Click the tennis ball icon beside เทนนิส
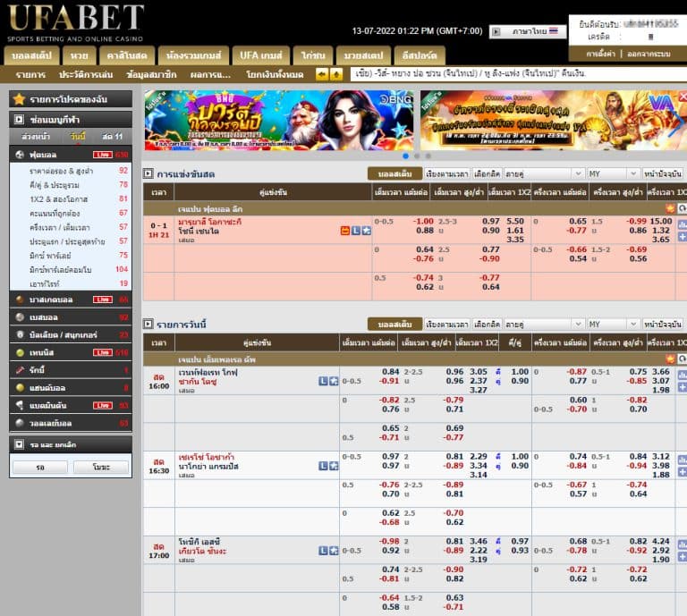The image size is (687, 616). pos(20,352)
